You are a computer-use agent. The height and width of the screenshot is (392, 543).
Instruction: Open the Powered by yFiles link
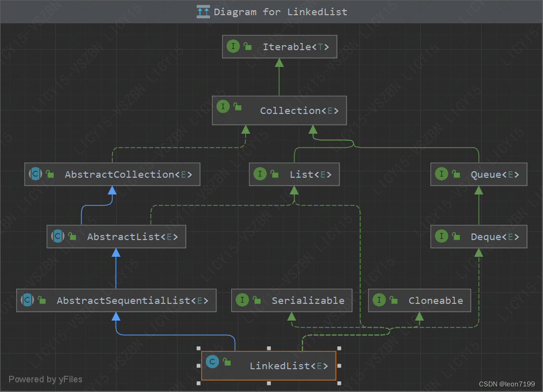[46, 379]
